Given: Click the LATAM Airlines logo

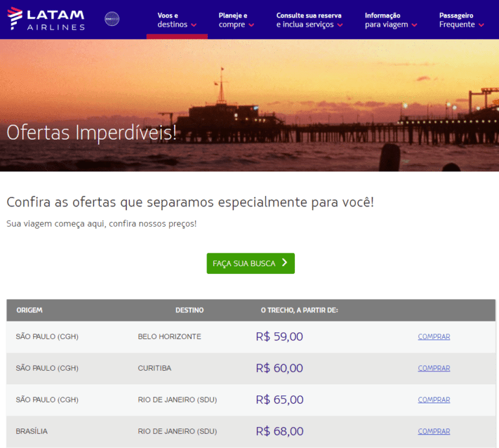Looking at the screenshot, I should coord(46,19).
